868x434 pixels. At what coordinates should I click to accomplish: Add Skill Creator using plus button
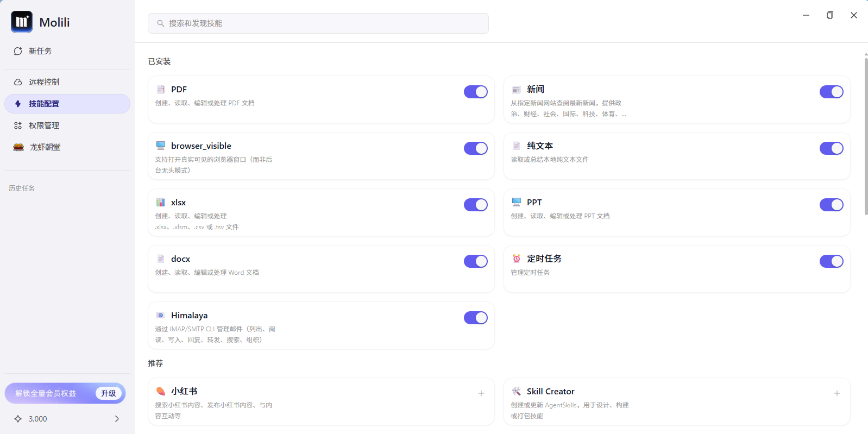(x=837, y=393)
